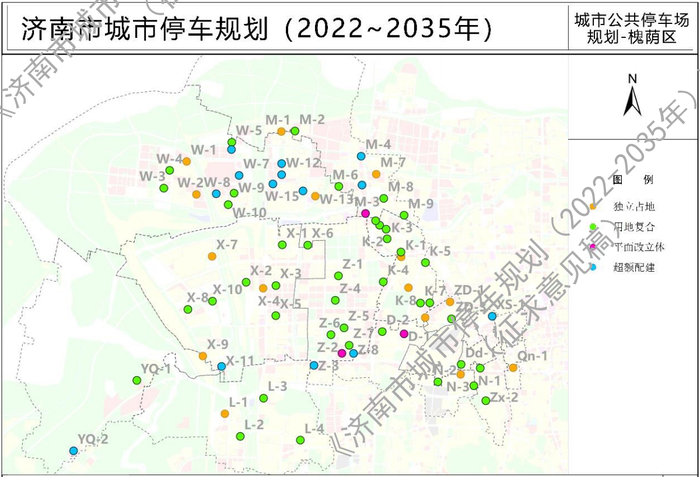
Task: Select the green X-1 marker
Action: [282, 245]
